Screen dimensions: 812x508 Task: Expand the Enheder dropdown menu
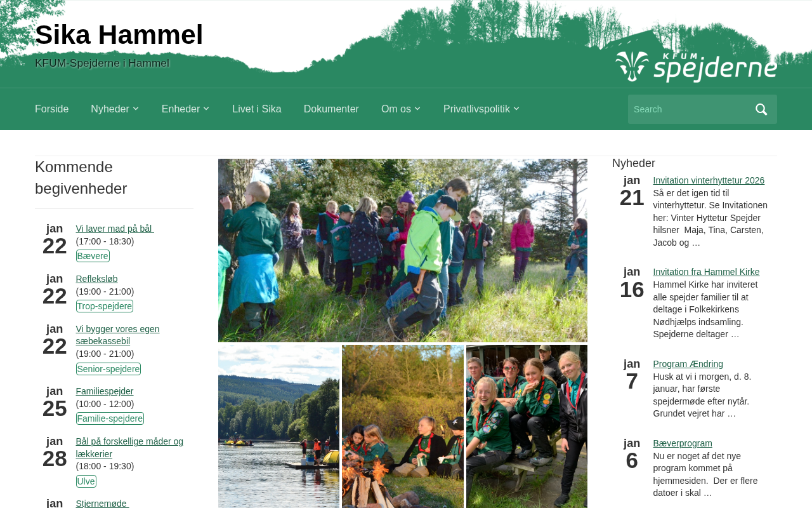(x=185, y=109)
